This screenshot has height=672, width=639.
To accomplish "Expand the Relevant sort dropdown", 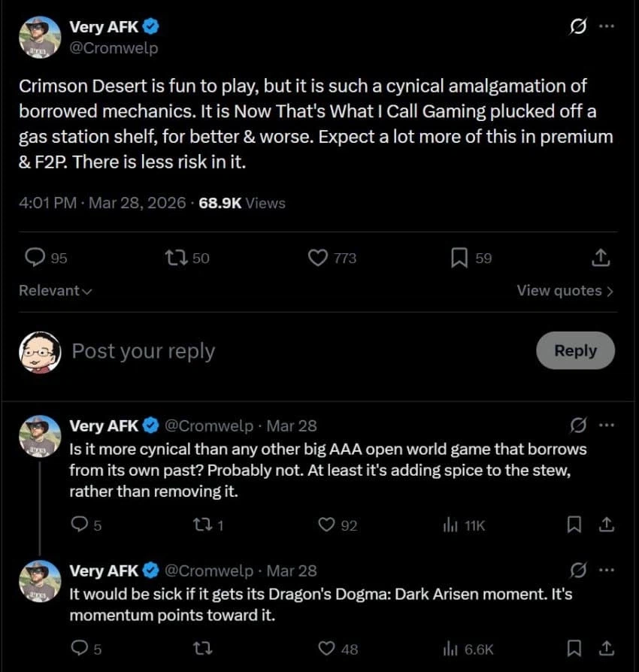I will (x=56, y=290).
